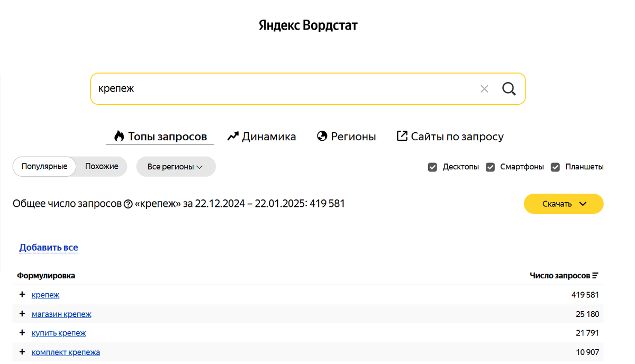Click the 419 581 value in the крепеж row
This screenshot has width=635, height=364.
585,295
